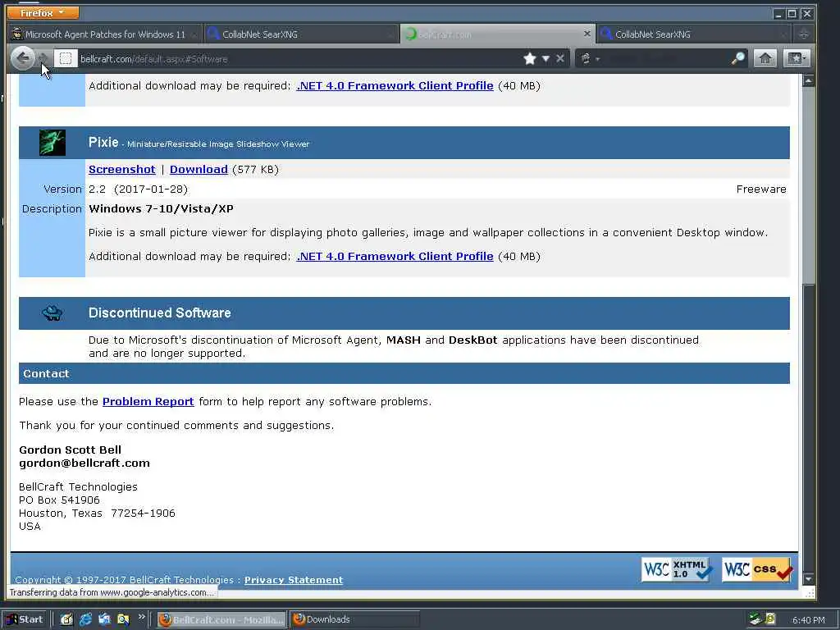Viewport: 840px width, 630px height.
Task: Click the Version 2.2 (2017-01-28) text
Action: (x=138, y=189)
